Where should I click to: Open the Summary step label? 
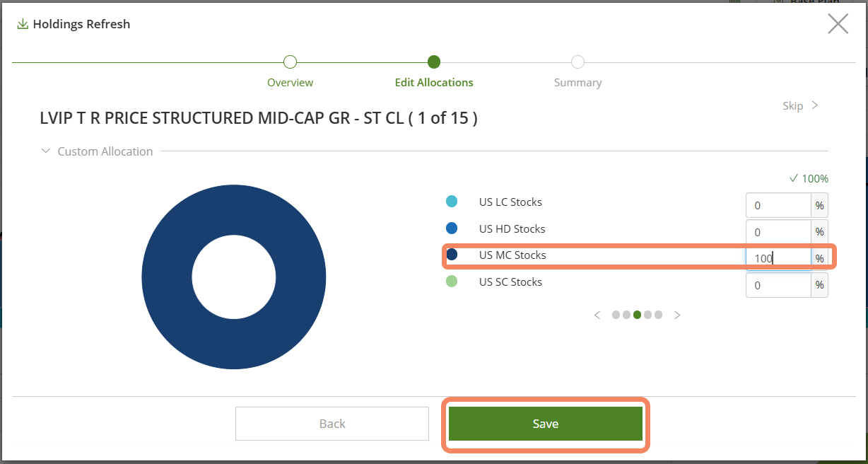[577, 83]
